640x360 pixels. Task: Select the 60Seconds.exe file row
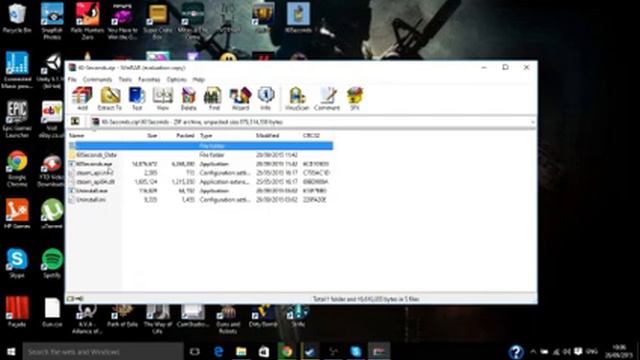[200, 164]
